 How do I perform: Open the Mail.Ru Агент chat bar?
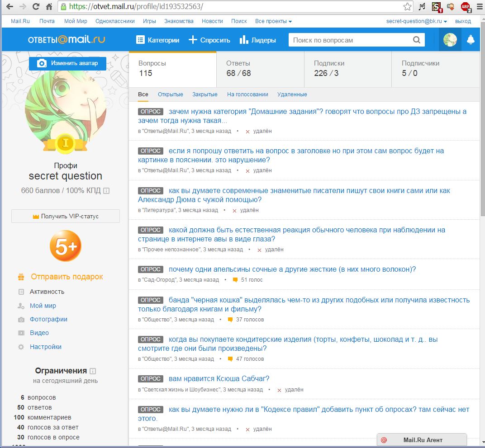422,440
